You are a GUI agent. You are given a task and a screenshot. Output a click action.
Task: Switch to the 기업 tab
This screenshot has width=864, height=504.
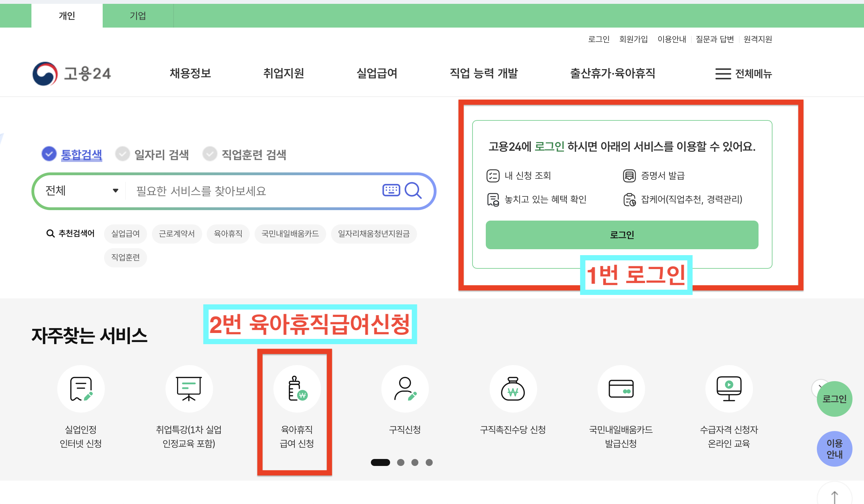coord(138,16)
